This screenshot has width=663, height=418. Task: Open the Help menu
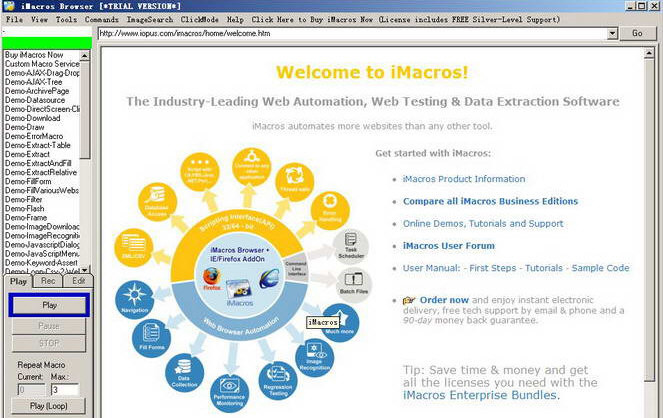235,19
